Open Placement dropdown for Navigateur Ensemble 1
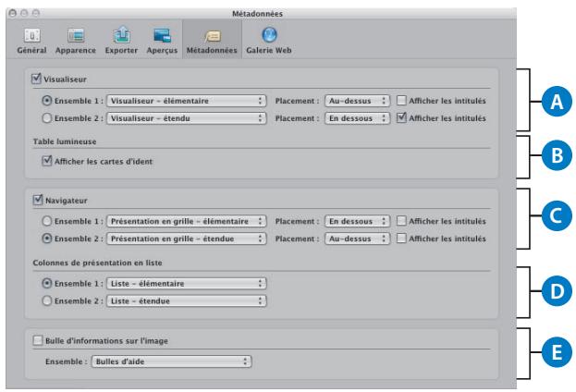 pos(357,221)
